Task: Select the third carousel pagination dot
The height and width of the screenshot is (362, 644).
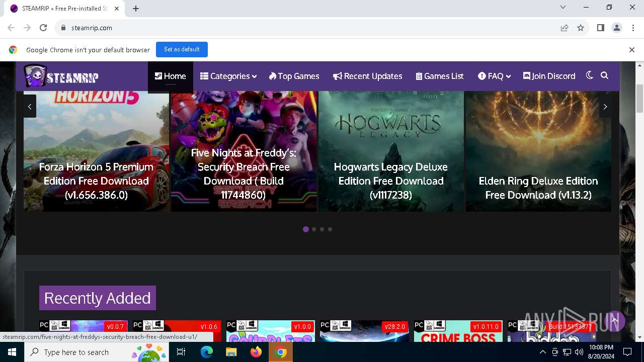Action: [x=322, y=229]
